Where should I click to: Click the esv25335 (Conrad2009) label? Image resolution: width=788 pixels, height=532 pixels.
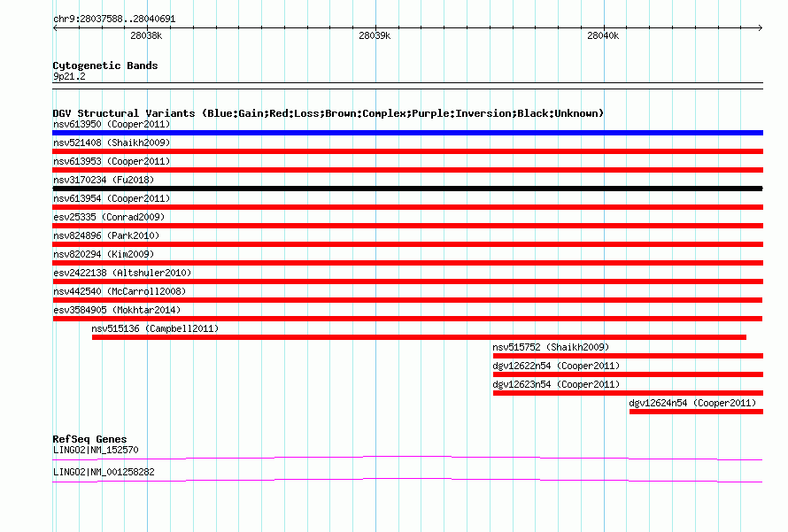[x=109, y=217]
